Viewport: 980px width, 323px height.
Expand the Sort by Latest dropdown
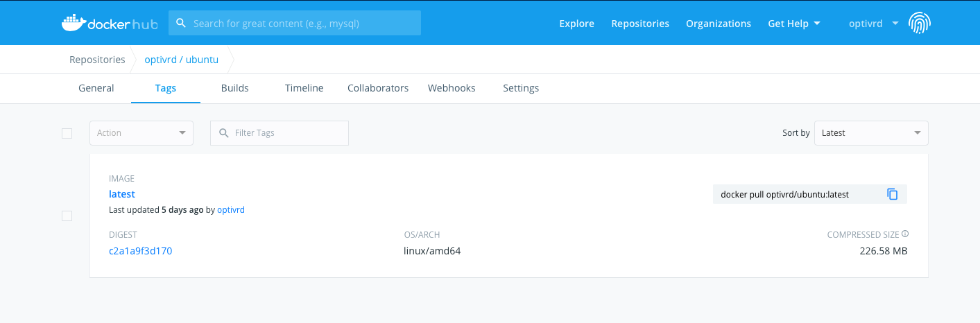coord(870,133)
